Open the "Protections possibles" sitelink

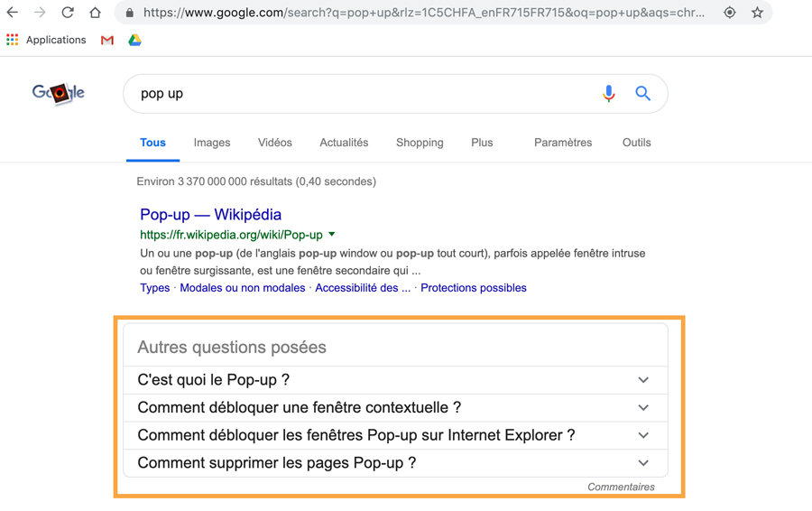pyautogui.click(x=474, y=288)
